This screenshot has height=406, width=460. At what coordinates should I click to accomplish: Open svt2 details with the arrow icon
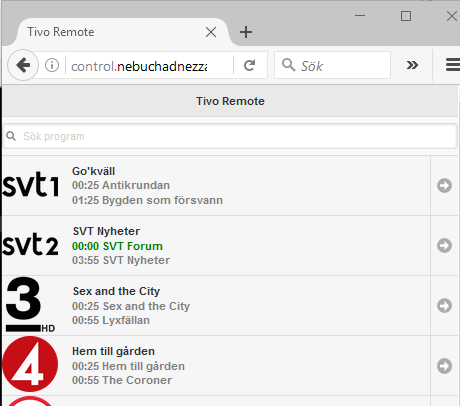pos(444,246)
